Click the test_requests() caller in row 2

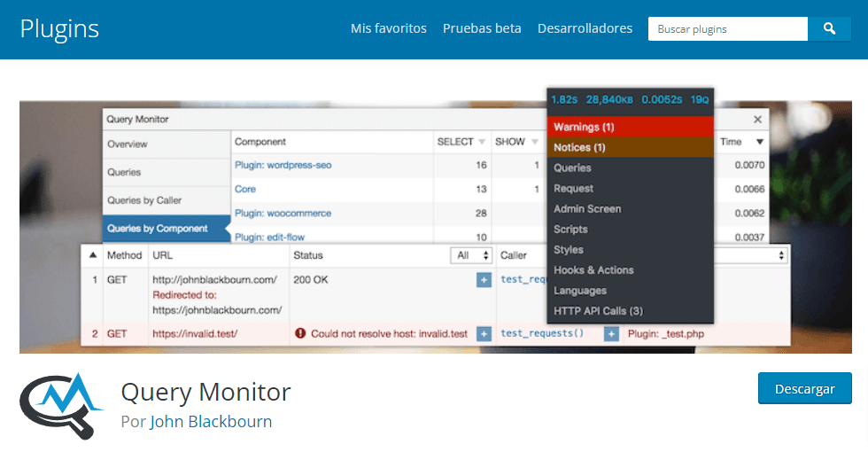[x=542, y=333]
